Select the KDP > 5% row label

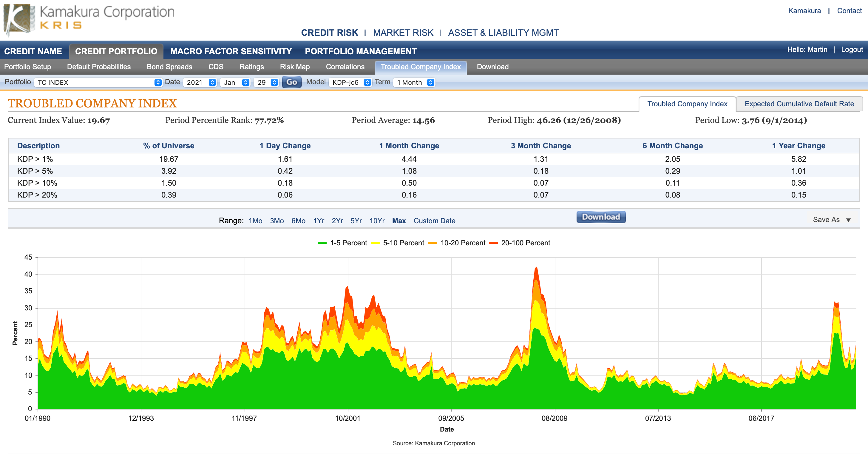tap(35, 171)
